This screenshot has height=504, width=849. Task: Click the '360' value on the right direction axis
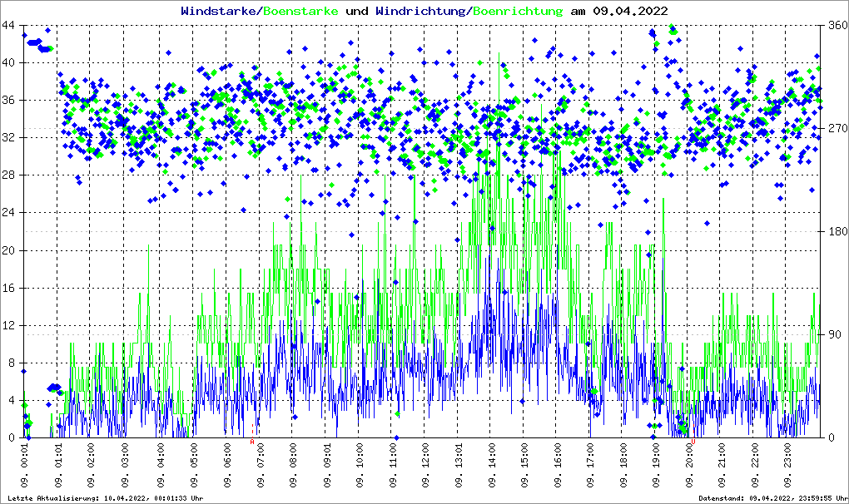[x=836, y=25]
